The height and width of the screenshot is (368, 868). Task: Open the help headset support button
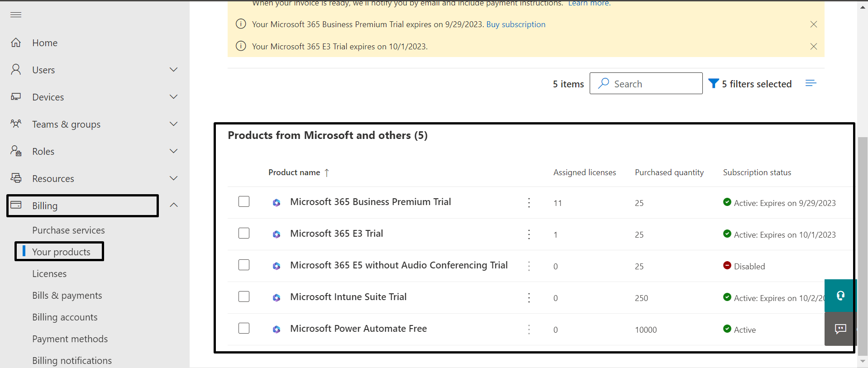pos(840,296)
